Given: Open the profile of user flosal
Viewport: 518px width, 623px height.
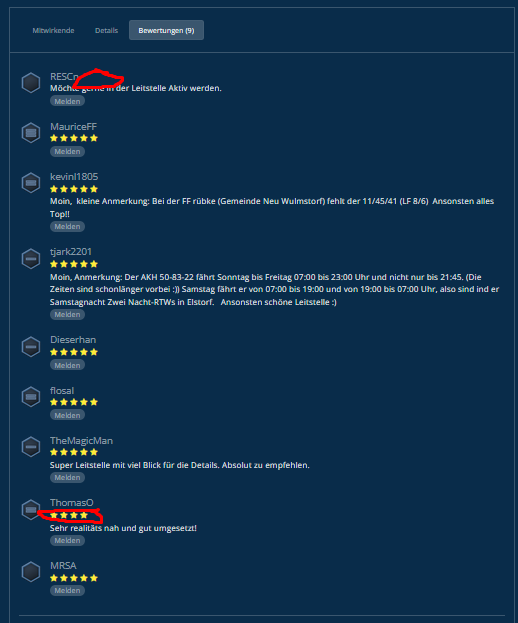Looking at the screenshot, I should pos(62,391).
